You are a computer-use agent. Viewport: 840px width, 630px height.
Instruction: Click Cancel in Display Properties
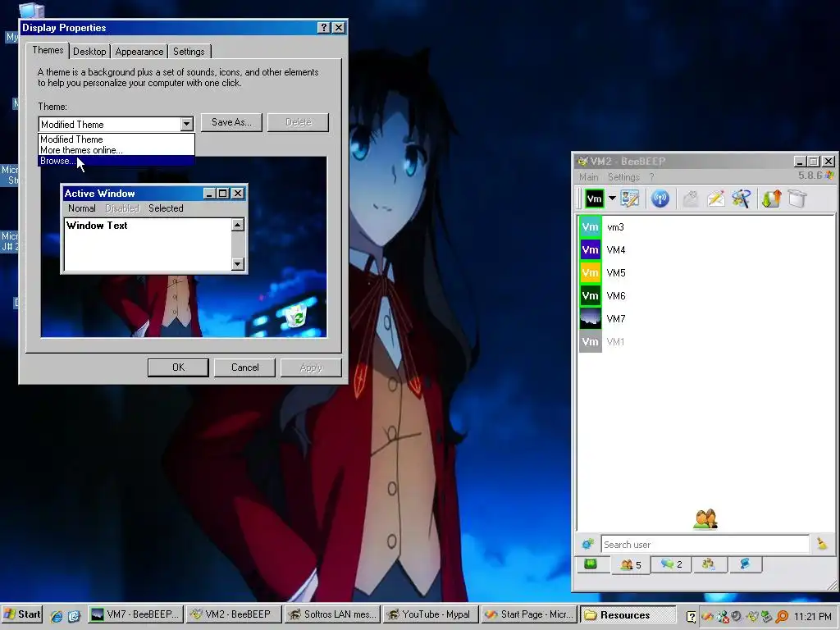[x=244, y=367]
